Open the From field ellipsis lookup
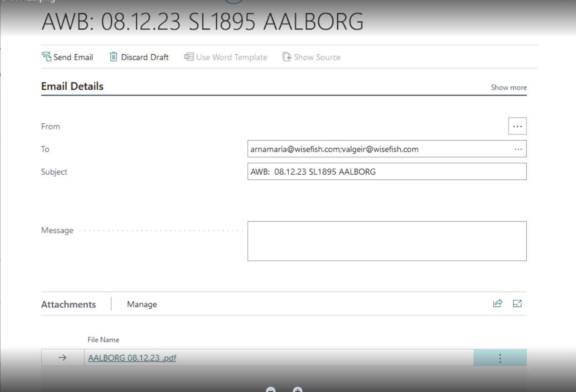 click(517, 126)
